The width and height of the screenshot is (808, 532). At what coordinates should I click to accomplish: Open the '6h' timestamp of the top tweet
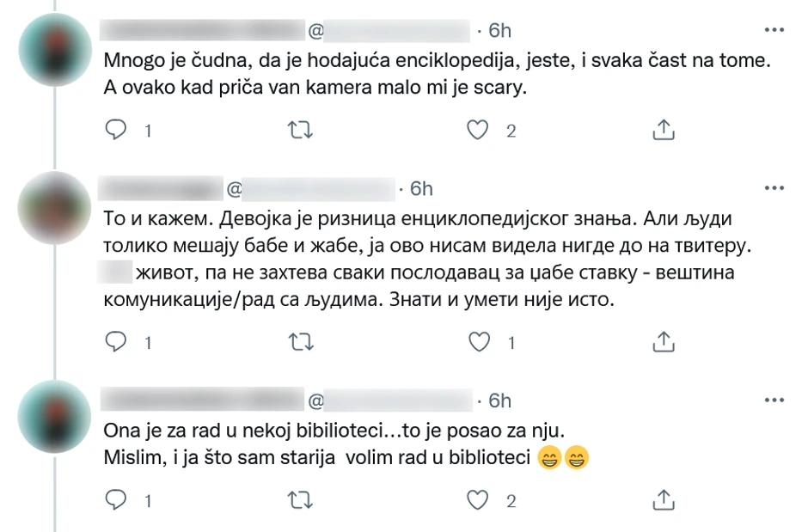click(x=495, y=30)
